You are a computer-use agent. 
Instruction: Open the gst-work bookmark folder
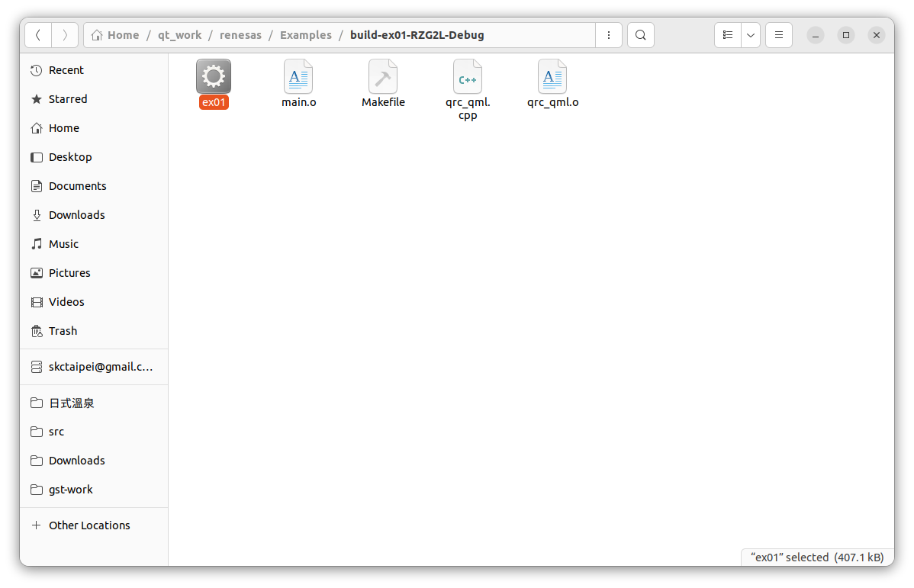(x=70, y=490)
